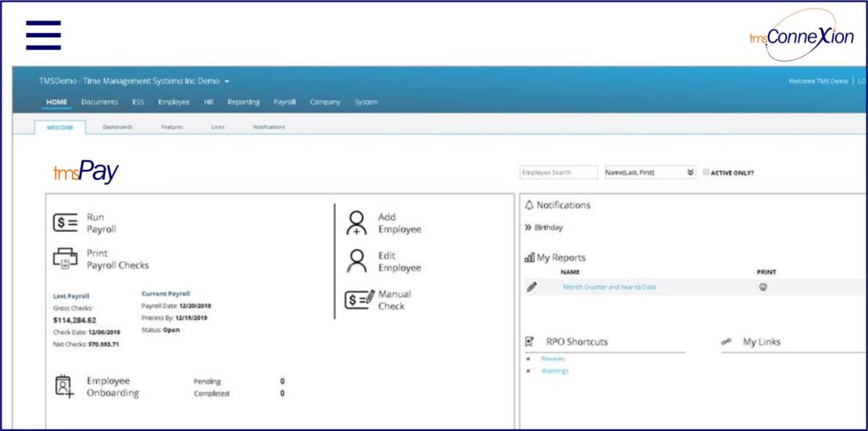Screen dimensions: 868x431
Task: Switch to the Dashboards tab
Action: coord(117,127)
